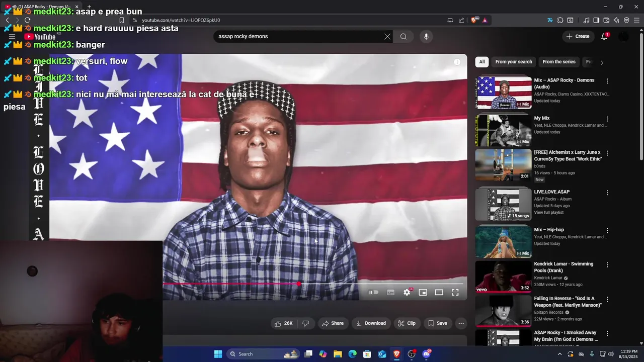
Task: Open 'View full playlist' link
Action: click(x=549, y=213)
